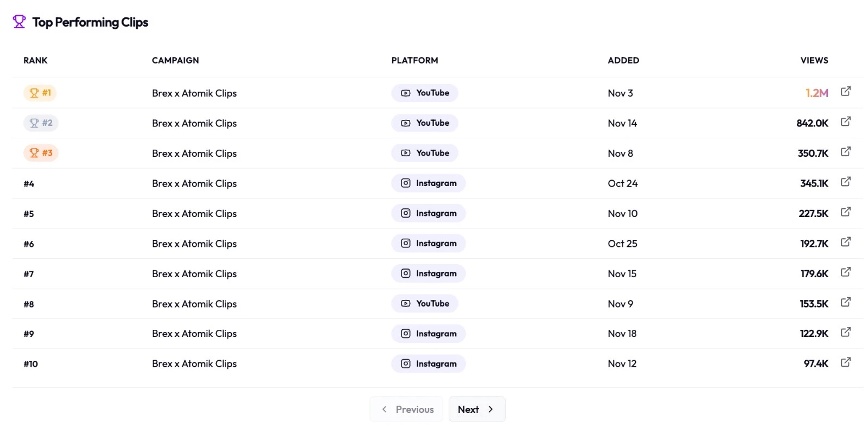This screenshot has width=868, height=434.
Task: Expand the Next page chevron arrow
Action: (492, 409)
